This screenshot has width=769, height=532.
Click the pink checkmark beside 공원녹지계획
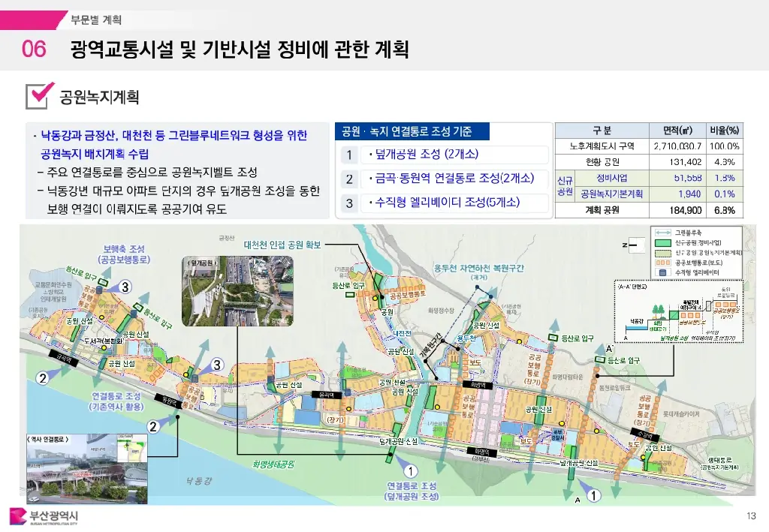(x=41, y=95)
